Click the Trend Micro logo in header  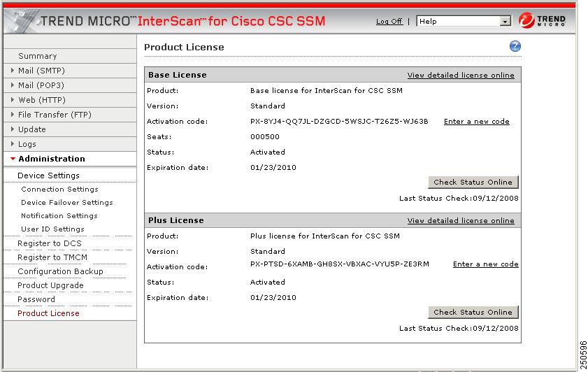click(x=543, y=20)
